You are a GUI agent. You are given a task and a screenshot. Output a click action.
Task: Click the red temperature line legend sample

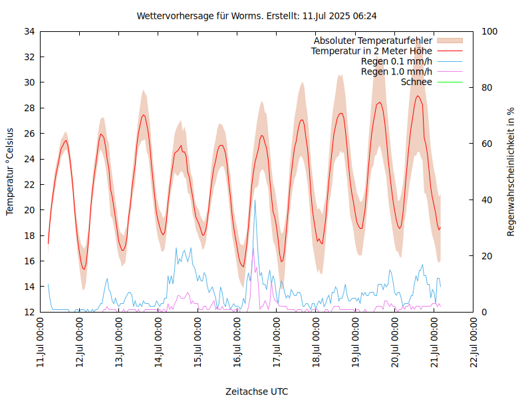click(x=449, y=51)
